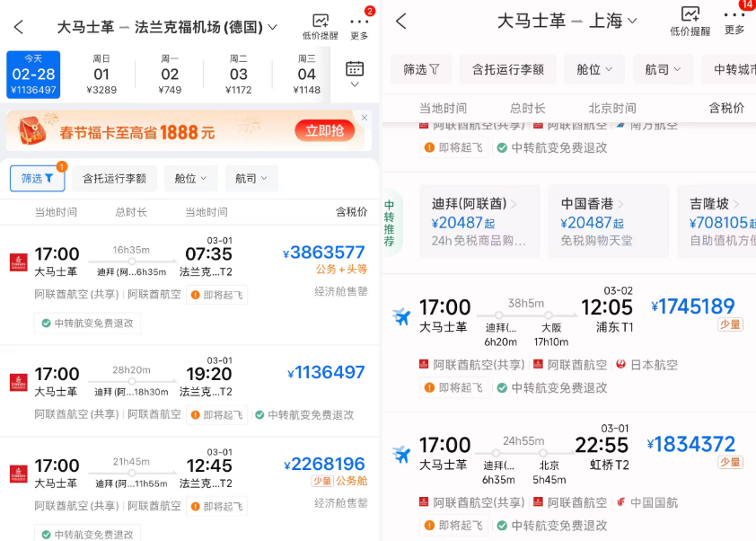Open the 低价提醒 price alert icon
This screenshot has width=756, height=541.
pyautogui.click(x=319, y=21)
